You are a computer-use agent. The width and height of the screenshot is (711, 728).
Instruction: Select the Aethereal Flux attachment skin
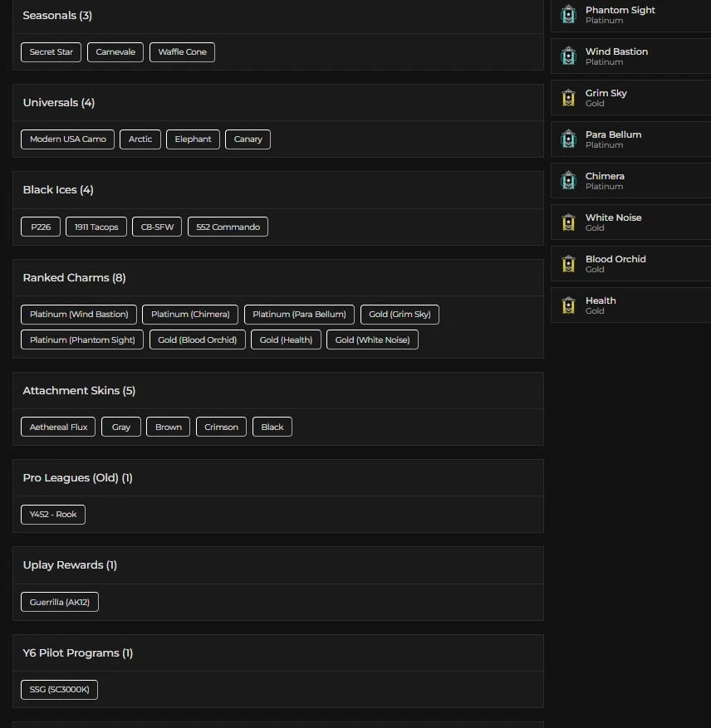[58, 427]
